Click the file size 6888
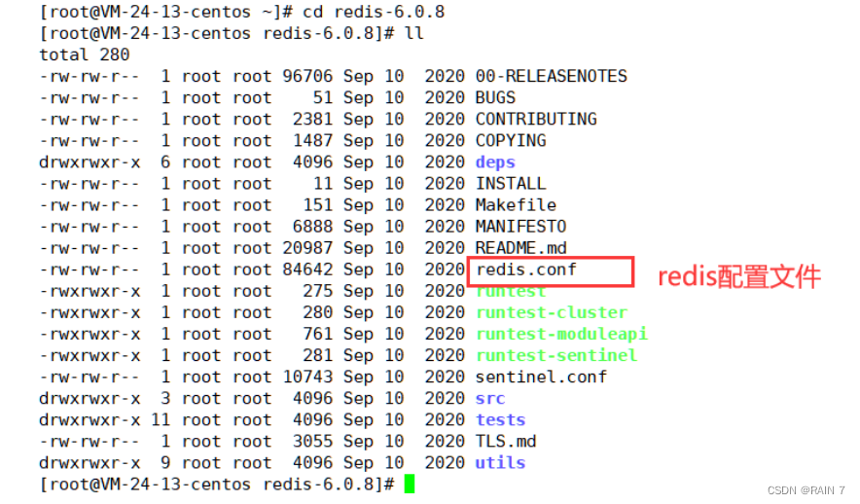The image size is (860, 504). 312,227
